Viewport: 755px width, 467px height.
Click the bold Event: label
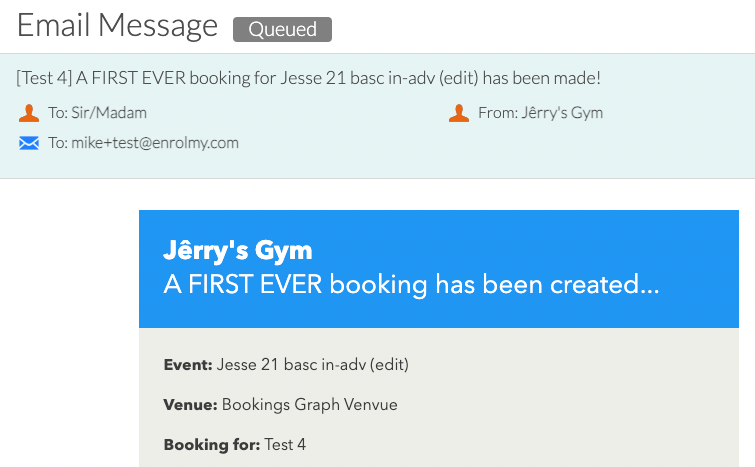coord(188,364)
